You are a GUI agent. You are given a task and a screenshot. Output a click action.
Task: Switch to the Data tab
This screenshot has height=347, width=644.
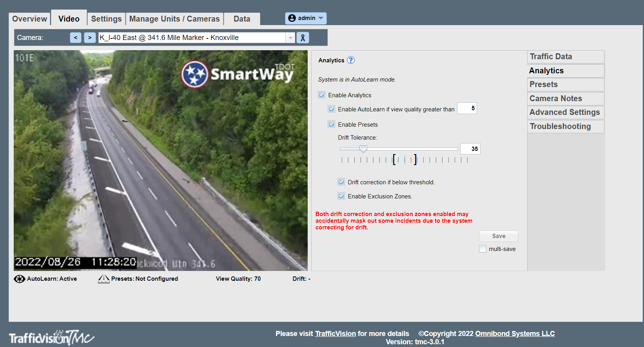point(242,19)
